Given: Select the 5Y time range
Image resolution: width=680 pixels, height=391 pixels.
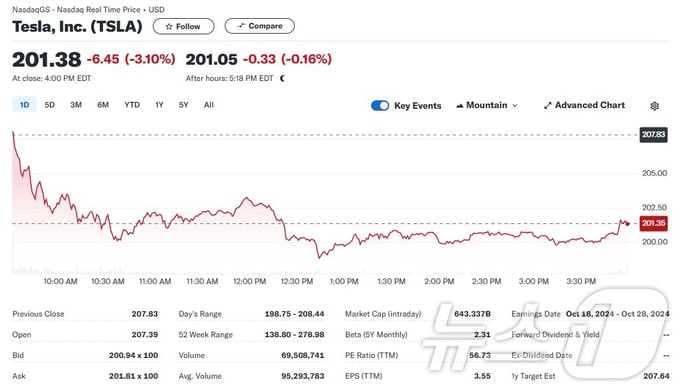Looking at the screenshot, I should pos(183,104).
